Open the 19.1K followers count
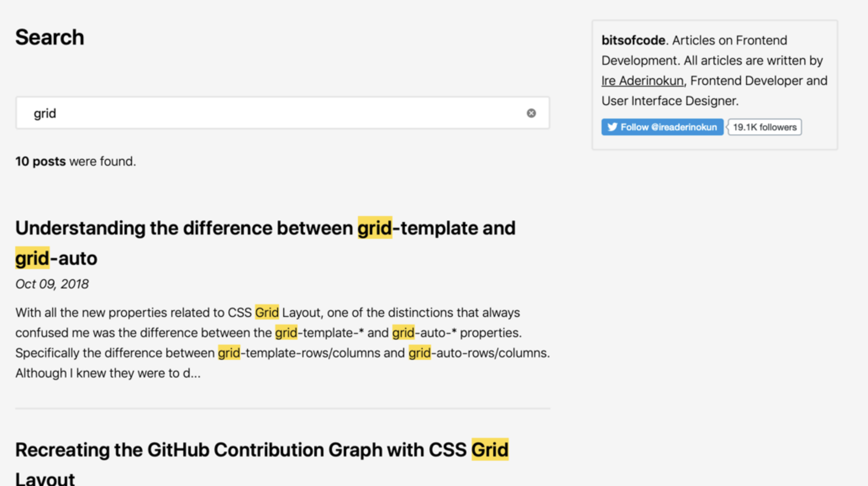 [764, 127]
